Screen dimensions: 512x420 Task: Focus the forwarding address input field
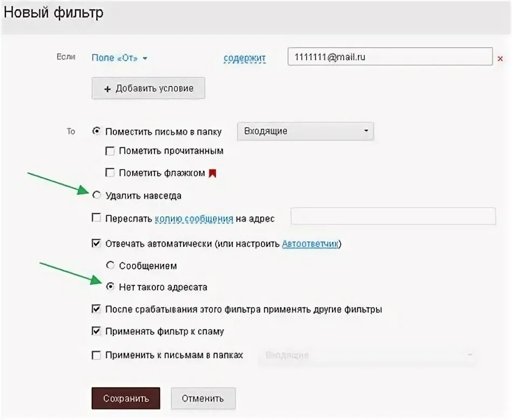[x=393, y=216]
